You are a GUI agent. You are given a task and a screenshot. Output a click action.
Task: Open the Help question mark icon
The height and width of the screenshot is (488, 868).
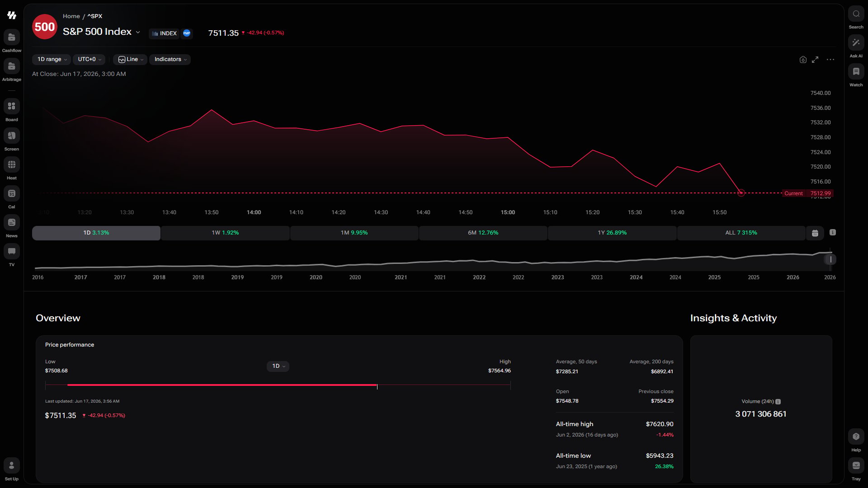(x=856, y=436)
